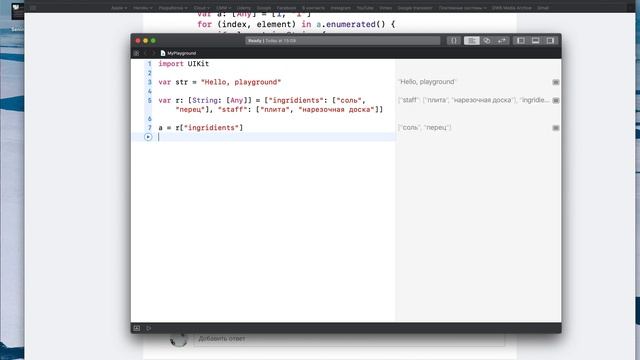Open the Instagram bookmark

click(340, 8)
